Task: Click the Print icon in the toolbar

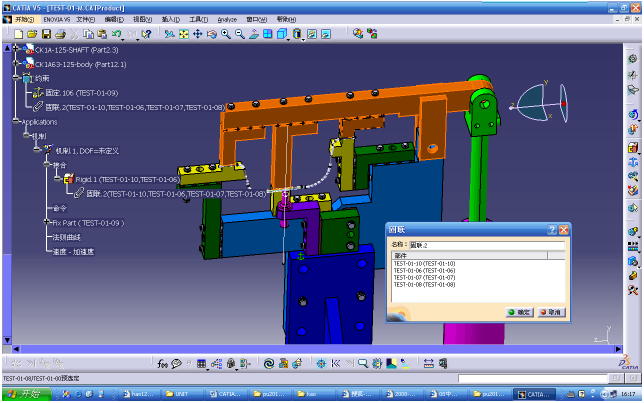Action: point(59,34)
